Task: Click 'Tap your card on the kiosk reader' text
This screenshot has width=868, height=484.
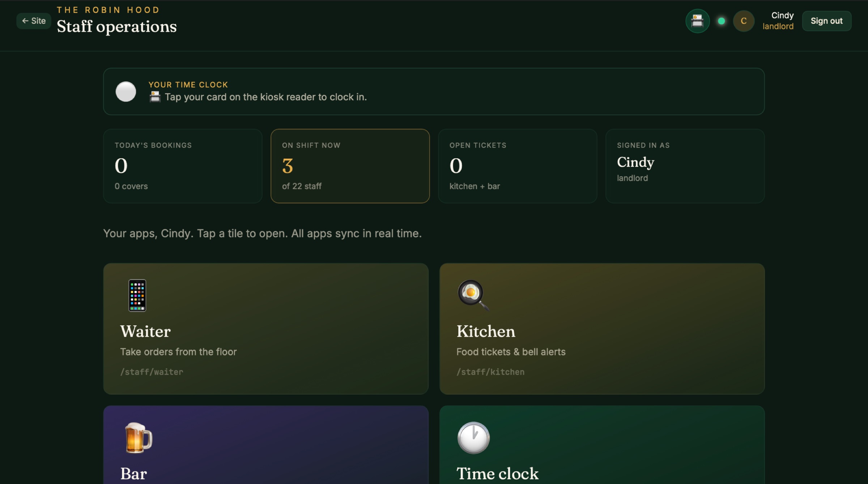Action: point(266,97)
